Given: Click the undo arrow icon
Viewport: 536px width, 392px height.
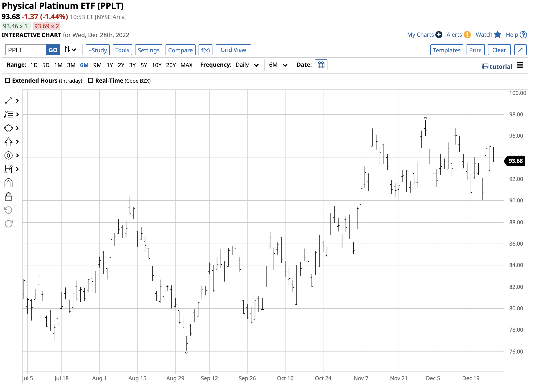Looking at the screenshot, I should click(x=9, y=210).
